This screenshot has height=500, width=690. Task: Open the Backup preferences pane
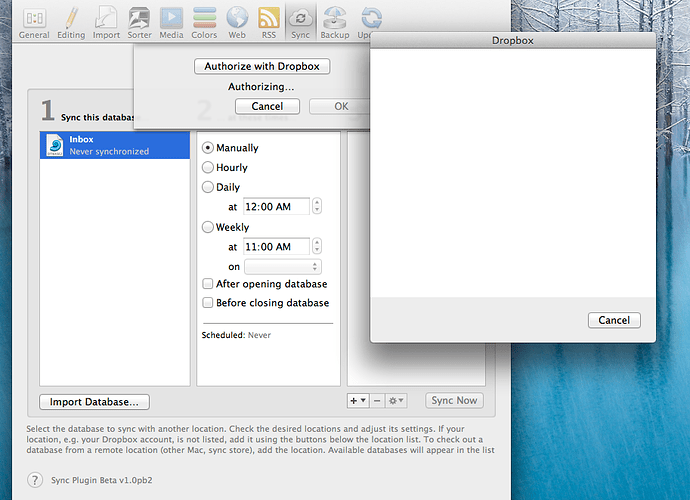pos(334,23)
